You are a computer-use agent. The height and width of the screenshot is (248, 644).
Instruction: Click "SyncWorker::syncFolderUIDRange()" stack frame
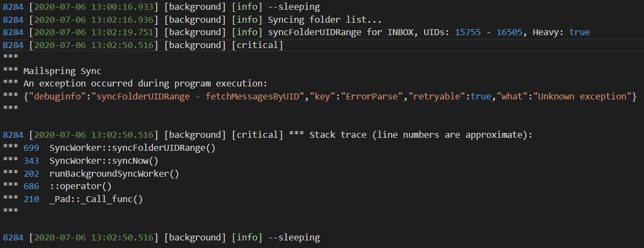click(x=132, y=148)
